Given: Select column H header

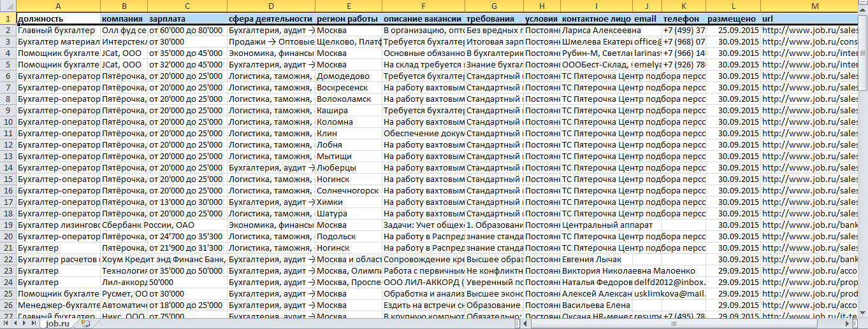Looking at the screenshot, I should coord(542,6).
